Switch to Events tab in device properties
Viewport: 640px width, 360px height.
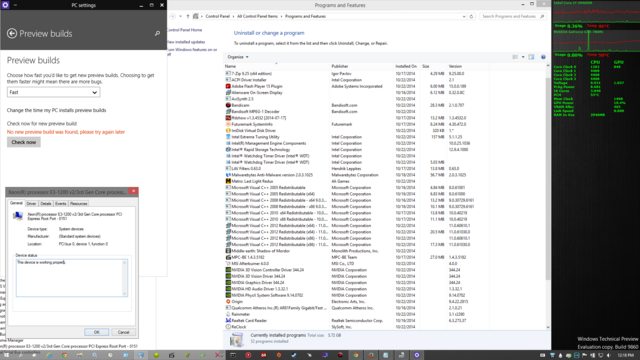[x=60, y=203]
